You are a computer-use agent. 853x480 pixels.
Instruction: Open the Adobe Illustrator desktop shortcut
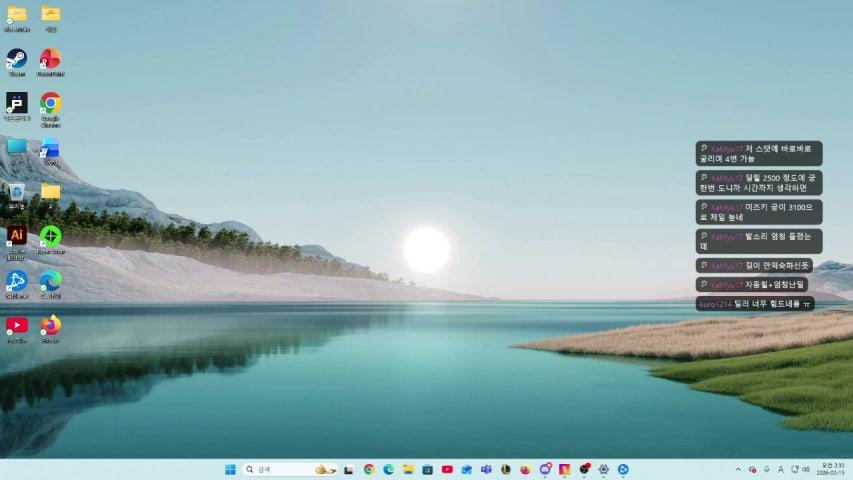(17, 236)
